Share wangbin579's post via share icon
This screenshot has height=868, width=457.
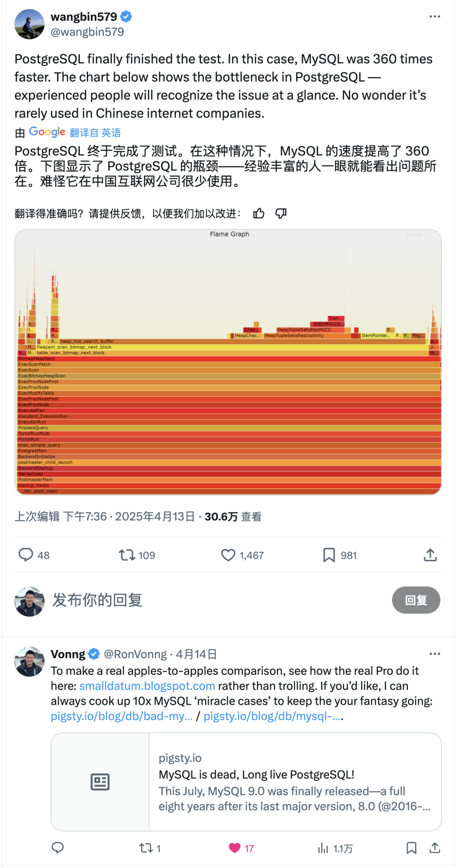click(430, 555)
